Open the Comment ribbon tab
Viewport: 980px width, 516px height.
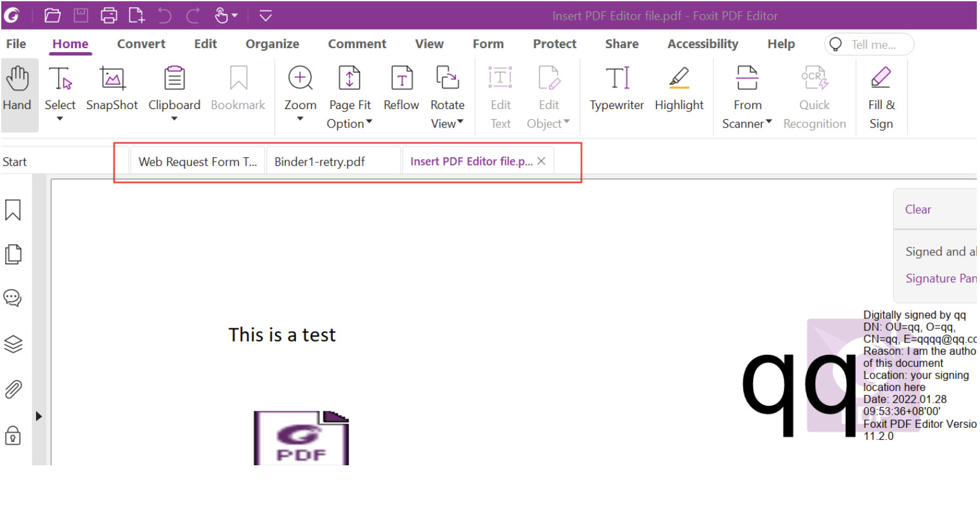coord(357,44)
